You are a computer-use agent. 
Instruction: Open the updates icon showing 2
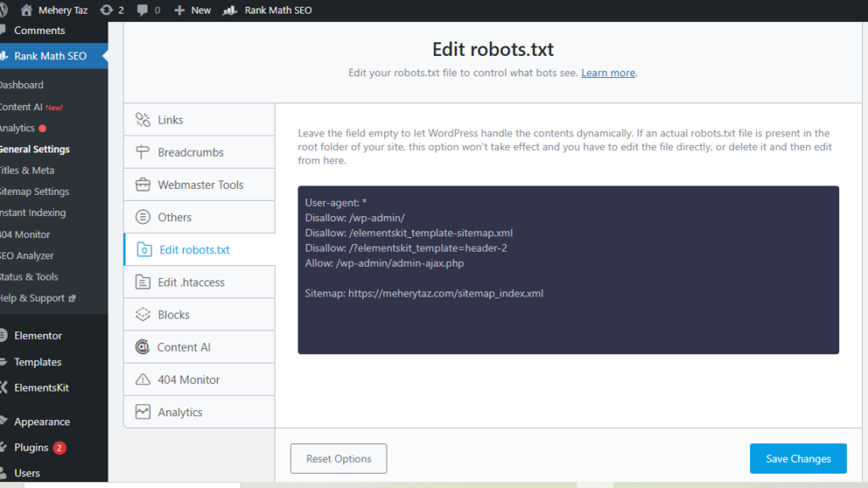click(106, 10)
